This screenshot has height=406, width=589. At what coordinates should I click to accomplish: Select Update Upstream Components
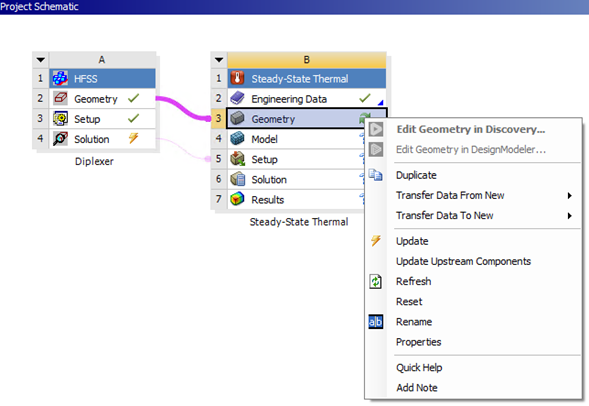(464, 261)
